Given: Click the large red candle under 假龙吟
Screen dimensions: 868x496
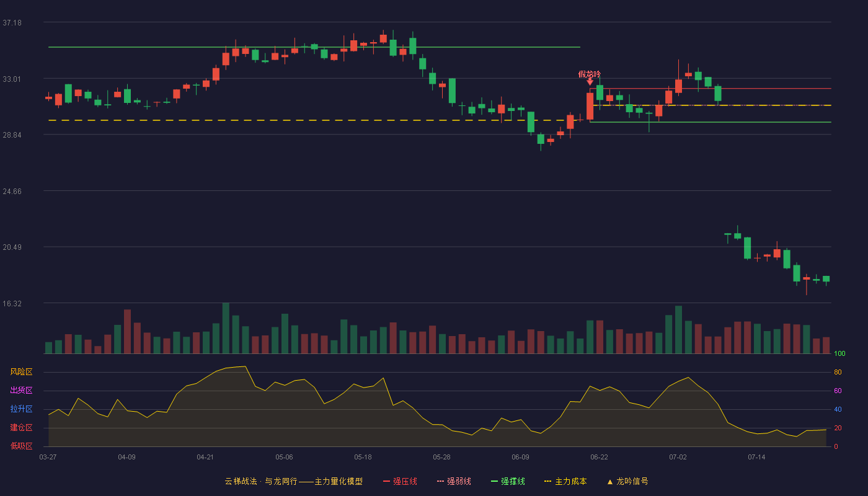Looking at the screenshot, I should pyautogui.click(x=590, y=105).
